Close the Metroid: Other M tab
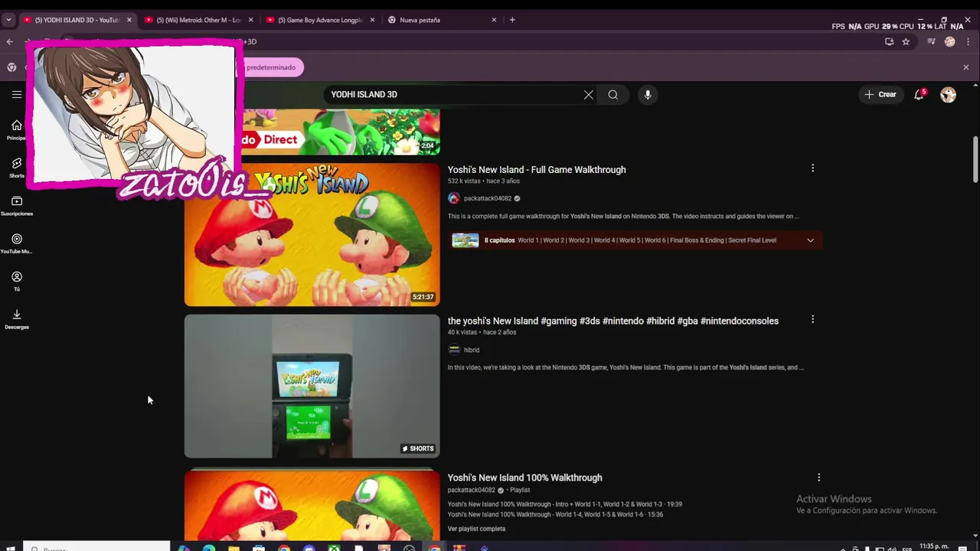The image size is (980, 551). pyautogui.click(x=250, y=20)
